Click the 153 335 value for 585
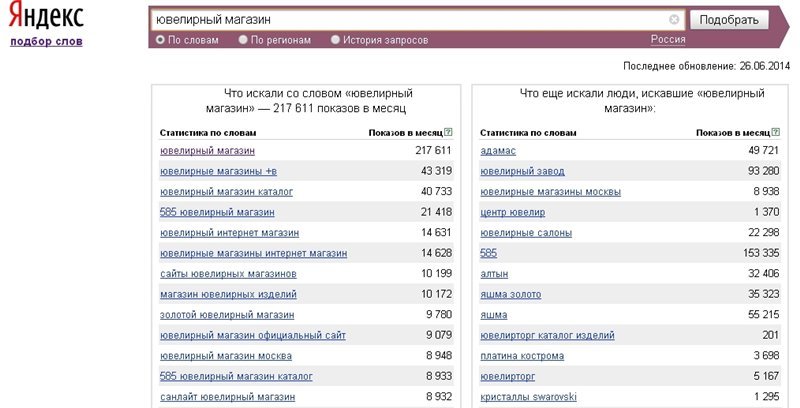The image size is (800, 408). click(761, 253)
